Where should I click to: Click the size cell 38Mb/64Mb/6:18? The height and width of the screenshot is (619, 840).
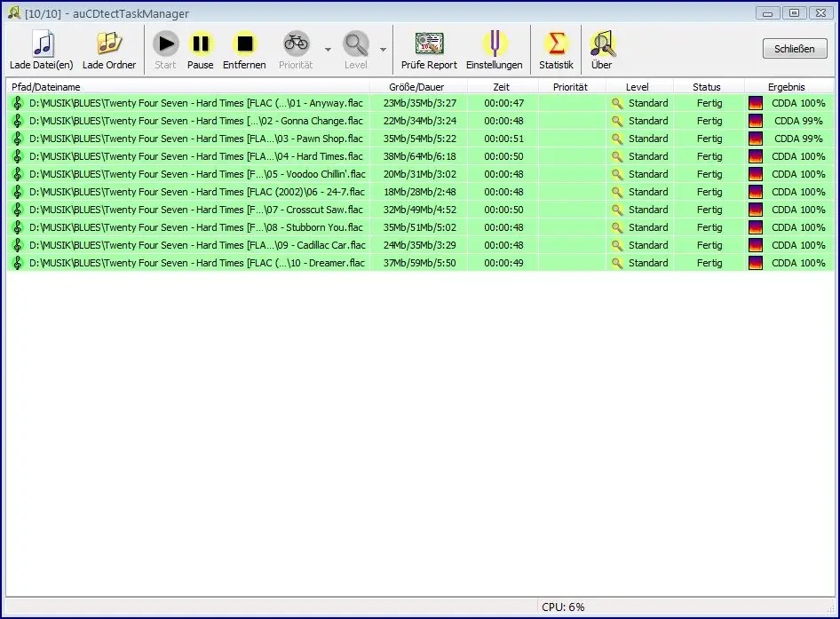pyautogui.click(x=419, y=156)
